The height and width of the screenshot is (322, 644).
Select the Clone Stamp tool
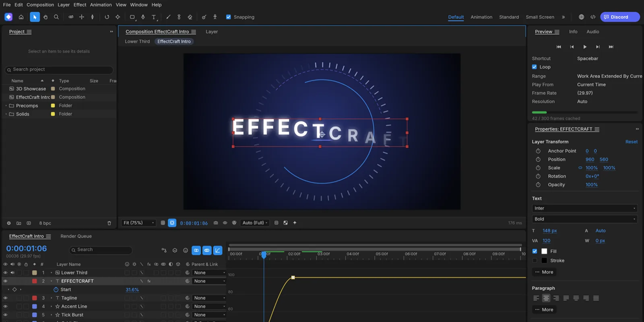point(179,17)
